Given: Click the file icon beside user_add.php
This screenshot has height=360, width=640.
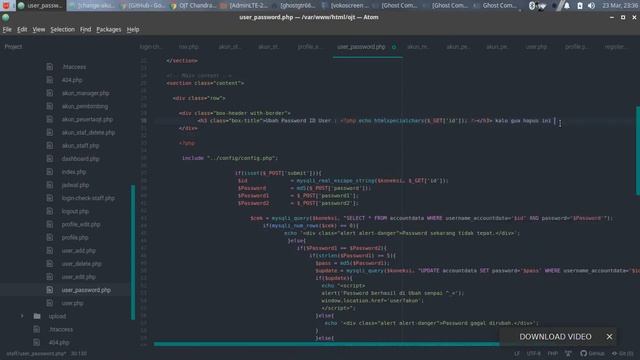Looking at the screenshot, I should coord(49,251).
